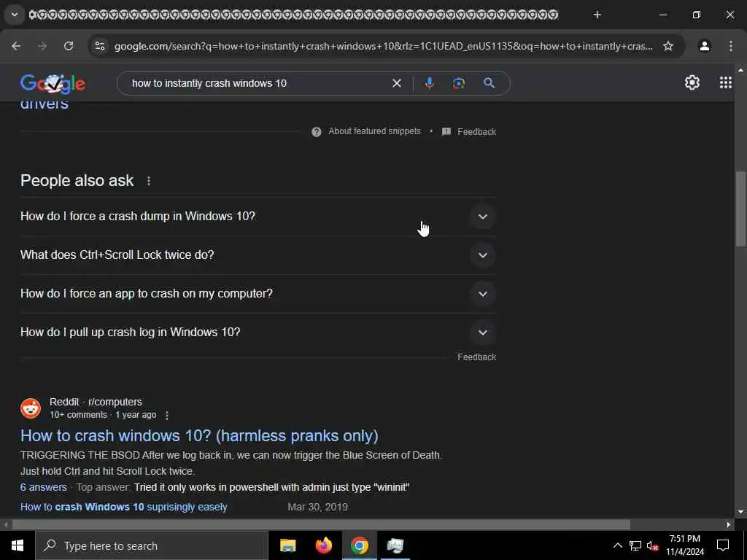Click the partially visible 'drivers' snippet link
Screen dimensions: 747x560
click(44, 105)
